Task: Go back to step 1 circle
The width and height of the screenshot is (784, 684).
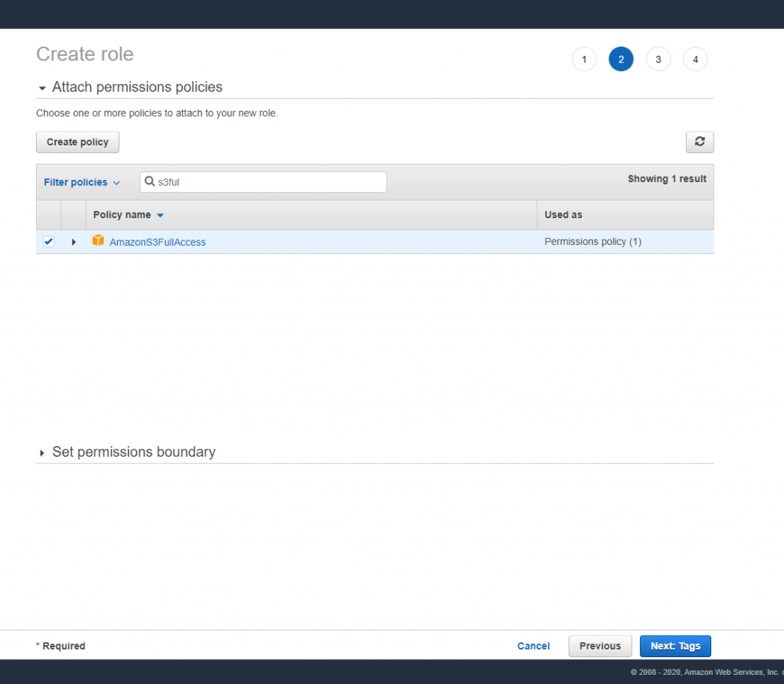Action: pyautogui.click(x=584, y=59)
